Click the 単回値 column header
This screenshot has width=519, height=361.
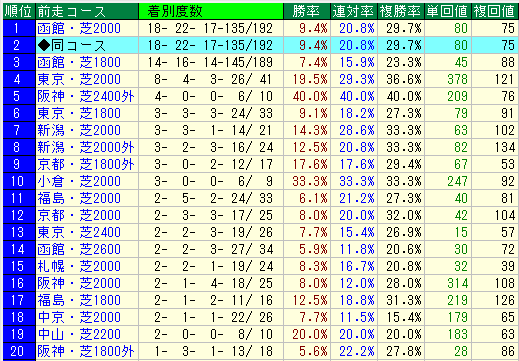click(x=448, y=11)
